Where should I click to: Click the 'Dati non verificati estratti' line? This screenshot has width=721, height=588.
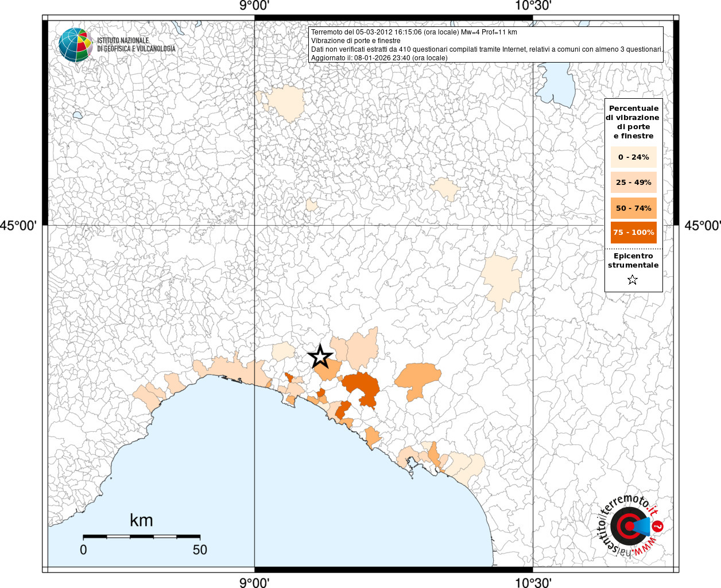click(x=487, y=49)
